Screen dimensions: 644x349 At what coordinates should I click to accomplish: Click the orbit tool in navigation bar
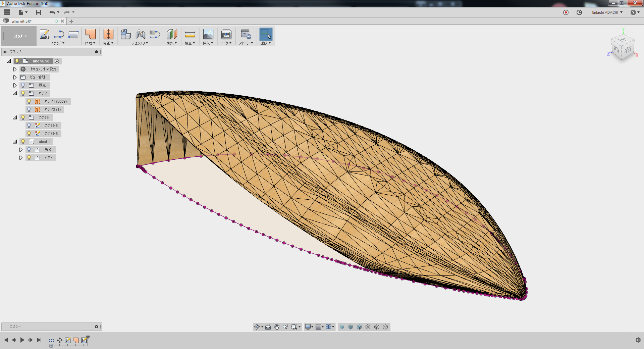257,327
